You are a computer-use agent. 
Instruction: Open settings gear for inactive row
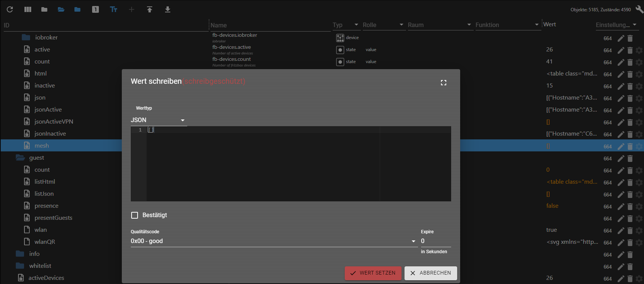pyautogui.click(x=639, y=86)
